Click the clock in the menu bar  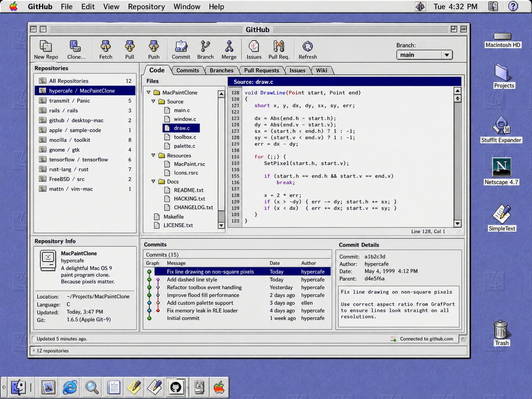click(x=456, y=7)
